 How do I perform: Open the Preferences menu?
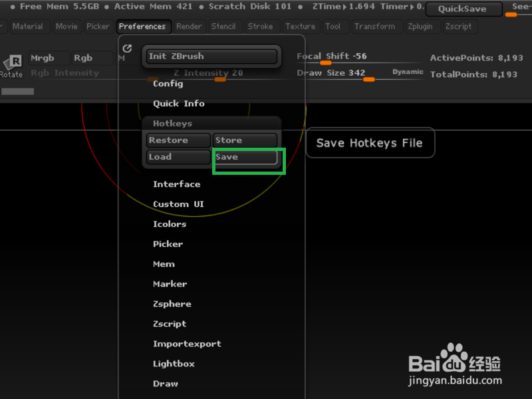(x=144, y=27)
